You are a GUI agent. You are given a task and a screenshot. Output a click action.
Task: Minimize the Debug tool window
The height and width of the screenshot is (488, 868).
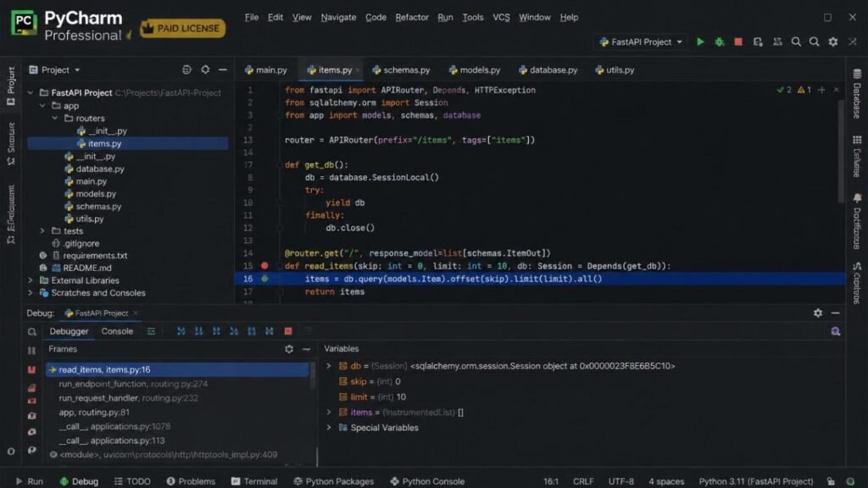click(835, 313)
